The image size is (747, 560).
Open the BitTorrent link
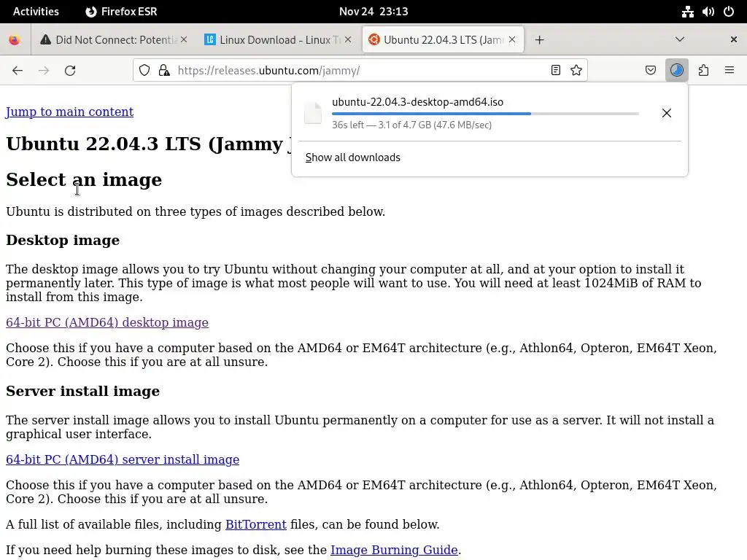[x=256, y=524]
